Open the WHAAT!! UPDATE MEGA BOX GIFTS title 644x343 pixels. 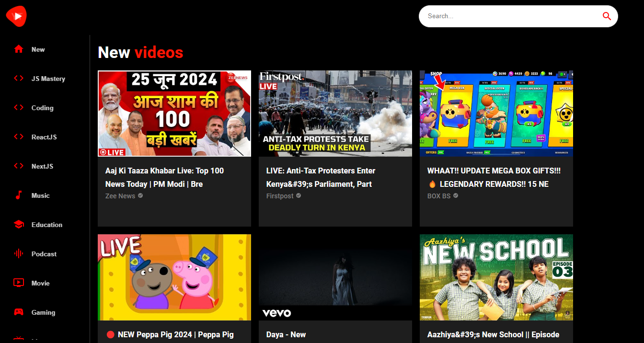pos(494,177)
